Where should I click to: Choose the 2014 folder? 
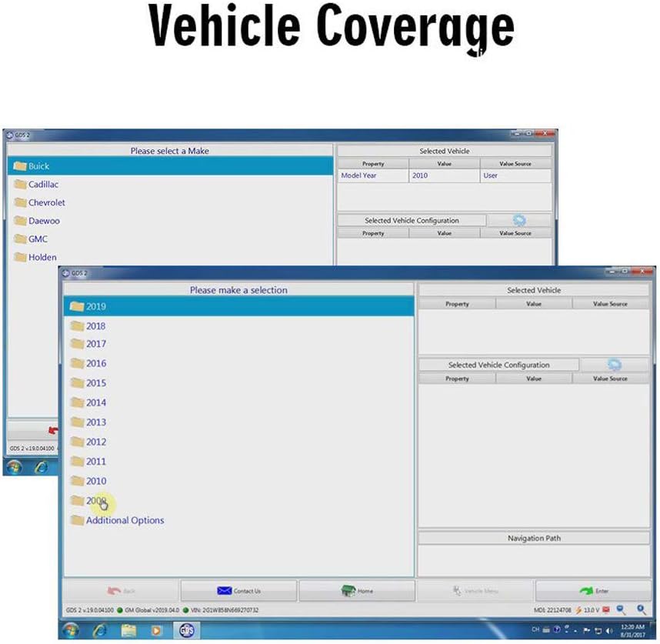pyautogui.click(x=238, y=402)
